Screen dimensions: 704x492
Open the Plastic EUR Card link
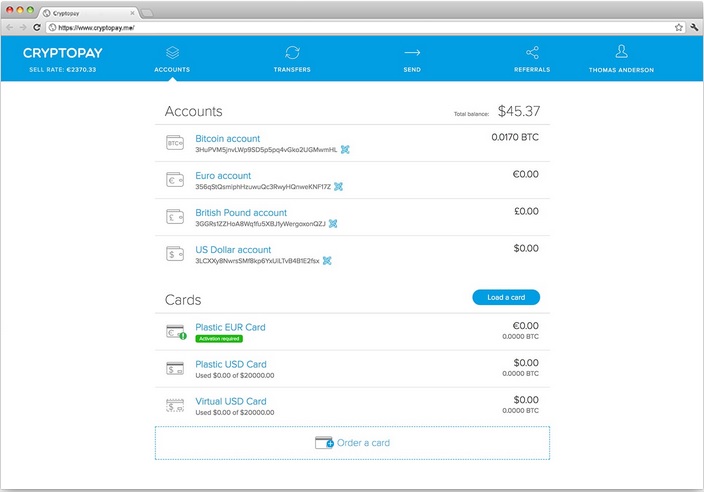pos(230,327)
